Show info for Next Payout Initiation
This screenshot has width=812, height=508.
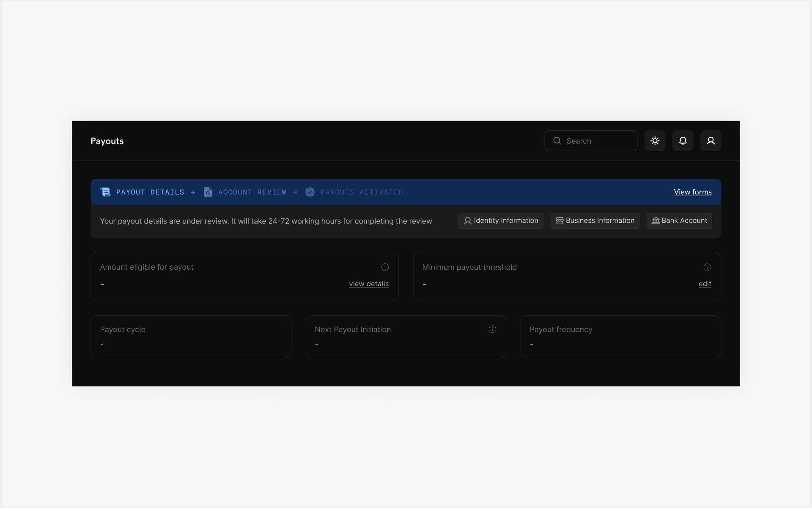(492, 329)
